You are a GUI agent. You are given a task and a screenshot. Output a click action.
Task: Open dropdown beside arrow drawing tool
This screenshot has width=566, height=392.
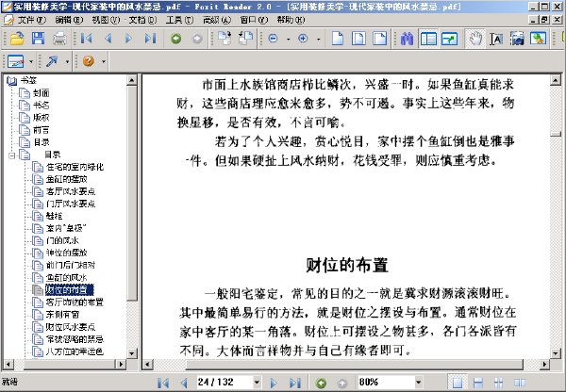click(67, 61)
